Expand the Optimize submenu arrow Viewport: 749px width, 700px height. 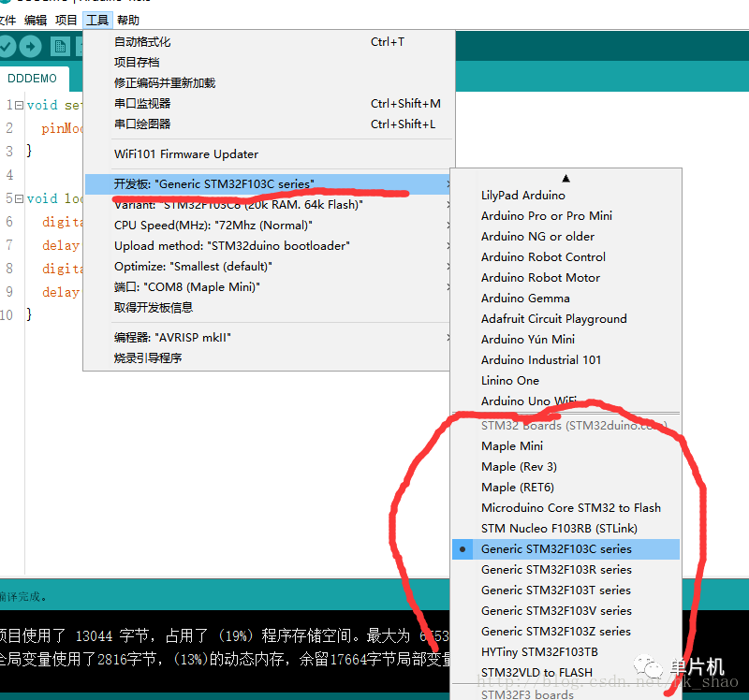pyautogui.click(x=448, y=266)
